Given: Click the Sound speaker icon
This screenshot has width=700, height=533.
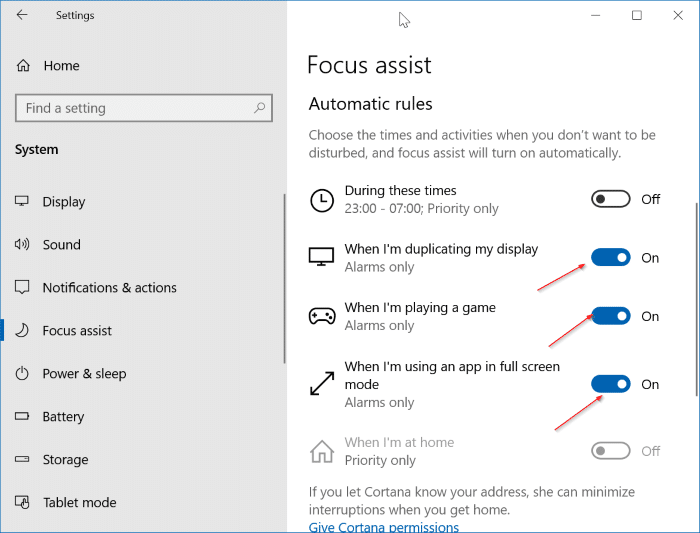Looking at the screenshot, I should point(22,244).
